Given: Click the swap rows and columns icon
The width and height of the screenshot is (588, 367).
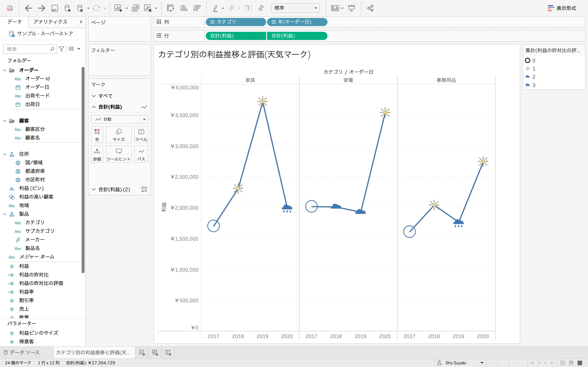Looking at the screenshot, I should [x=170, y=8].
